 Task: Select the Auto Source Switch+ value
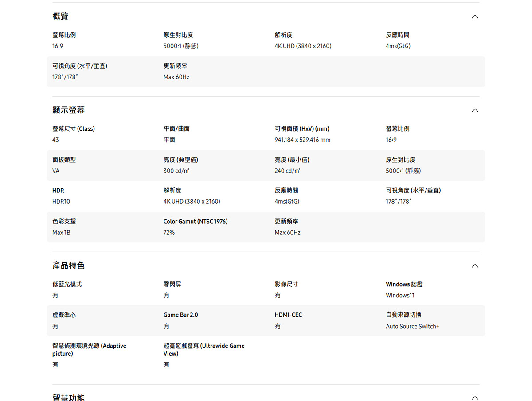412,326
